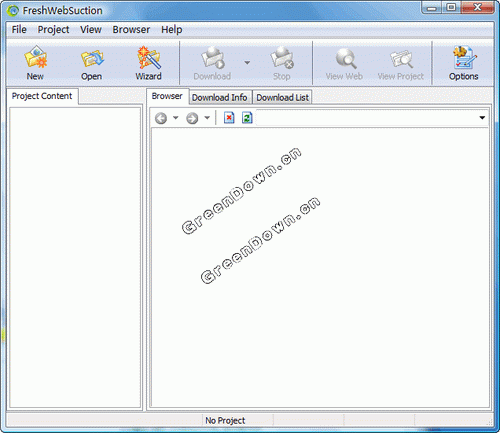Screen dimensions: 500x433
Task: Click the browser forward arrow icon
Action: pos(192,118)
